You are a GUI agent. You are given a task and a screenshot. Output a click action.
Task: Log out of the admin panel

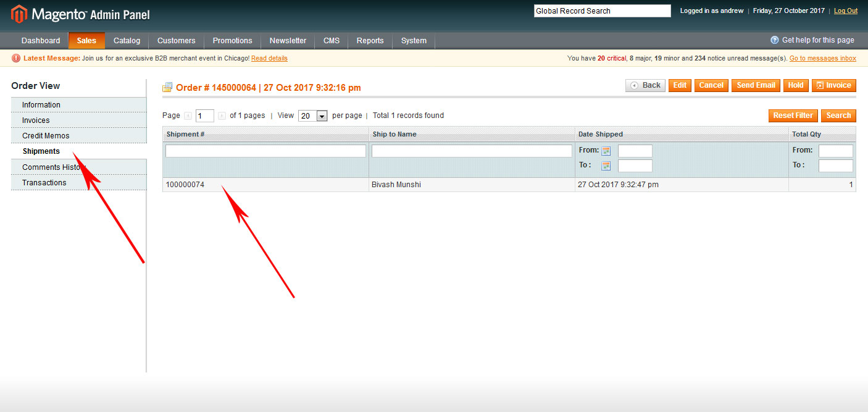pyautogui.click(x=845, y=11)
